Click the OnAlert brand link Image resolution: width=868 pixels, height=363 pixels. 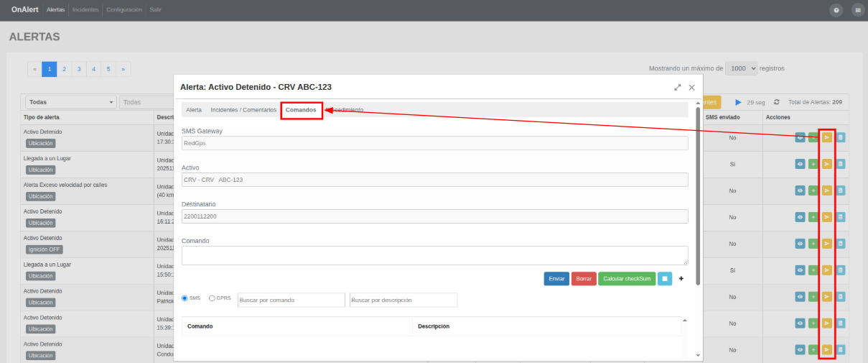[x=25, y=10]
